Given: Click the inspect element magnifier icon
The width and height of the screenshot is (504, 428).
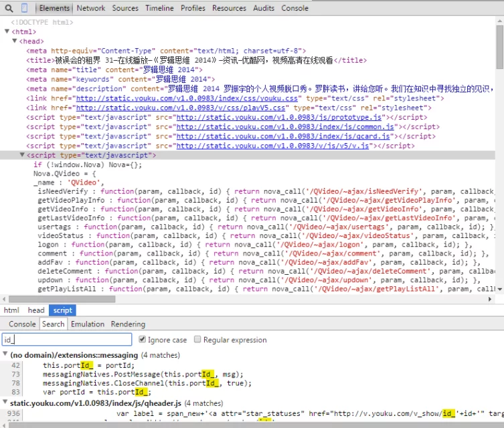Looking at the screenshot, I should [x=8, y=8].
